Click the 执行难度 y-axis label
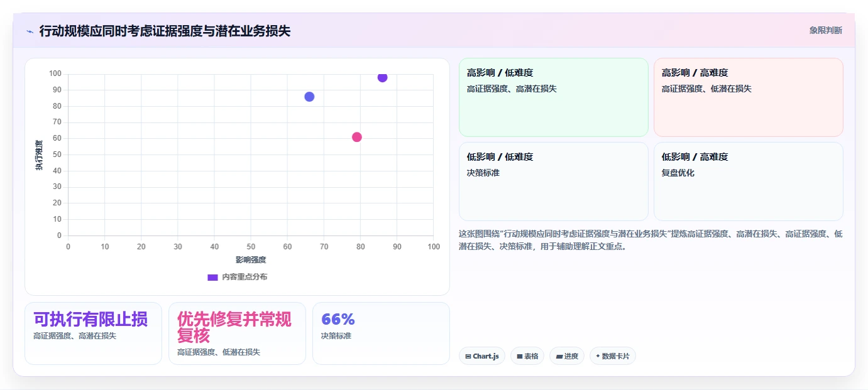Screen dimensions: 868x390 pyautogui.click(x=39, y=155)
